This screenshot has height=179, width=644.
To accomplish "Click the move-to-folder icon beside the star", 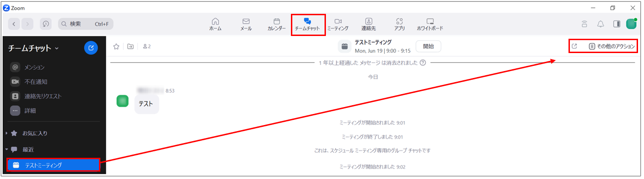I will click(x=131, y=46).
